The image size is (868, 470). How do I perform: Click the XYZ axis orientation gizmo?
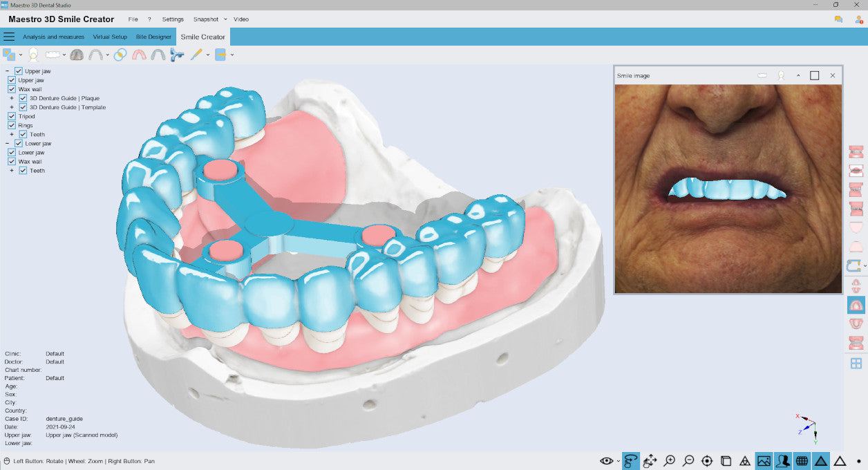coord(808,429)
